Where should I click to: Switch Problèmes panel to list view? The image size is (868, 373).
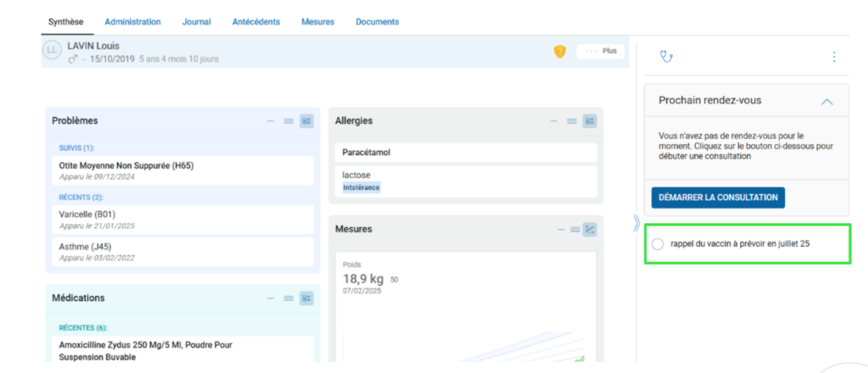pos(289,121)
